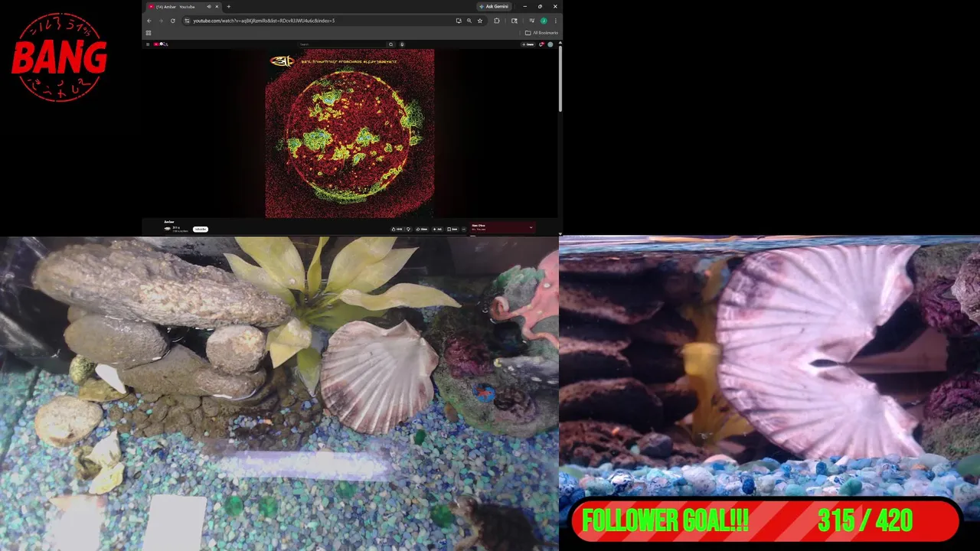The height and width of the screenshot is (551, 980).
Task: Submit YouTube search magnifier button
Action: [391, 44]
